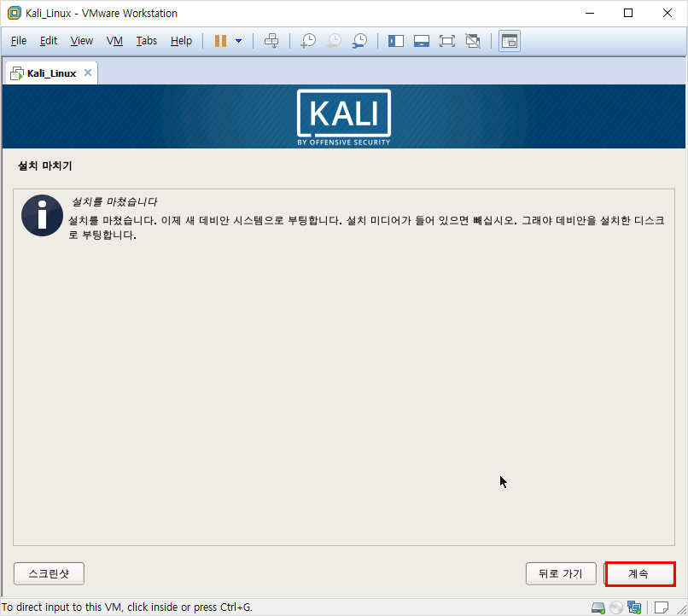Click the CD/DVD drive status icon
Screen dimensions: 688x616
[x=616, y=607]
